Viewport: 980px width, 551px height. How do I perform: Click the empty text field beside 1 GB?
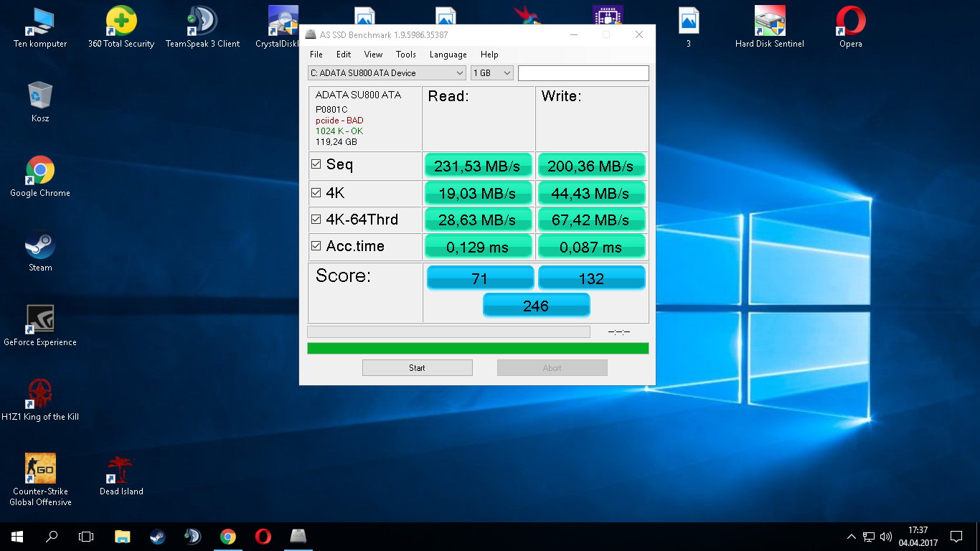pyautogui.click(x=583, y=73)
